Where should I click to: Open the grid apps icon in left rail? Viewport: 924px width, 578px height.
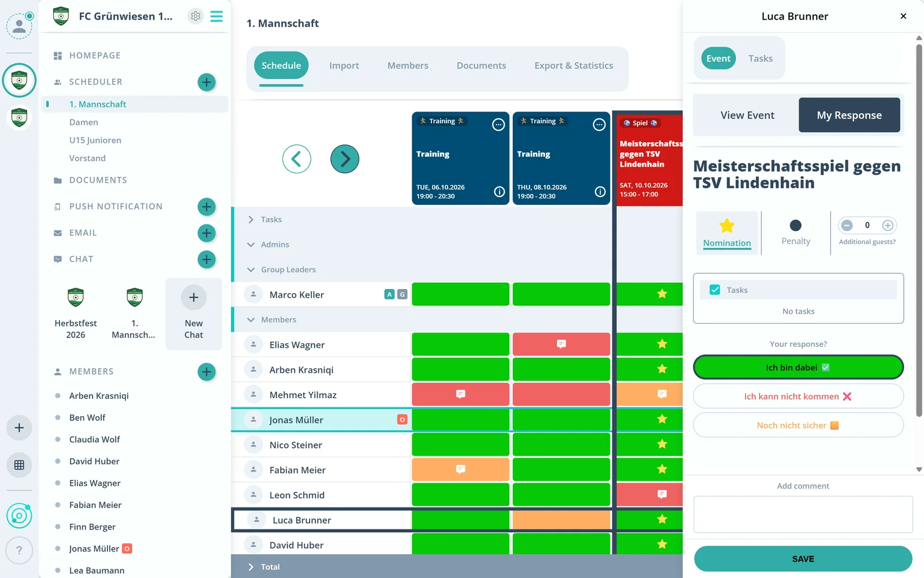tap(19, 465)
